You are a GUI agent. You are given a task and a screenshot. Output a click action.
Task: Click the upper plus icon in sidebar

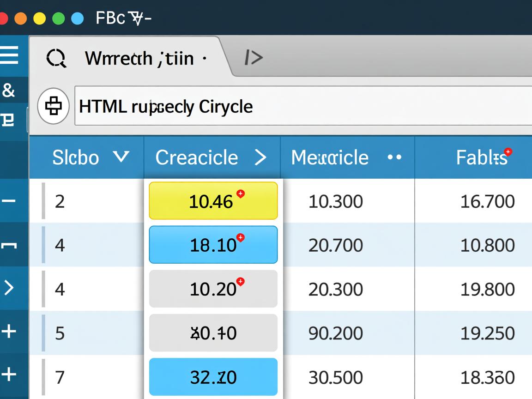coord(9,331)
